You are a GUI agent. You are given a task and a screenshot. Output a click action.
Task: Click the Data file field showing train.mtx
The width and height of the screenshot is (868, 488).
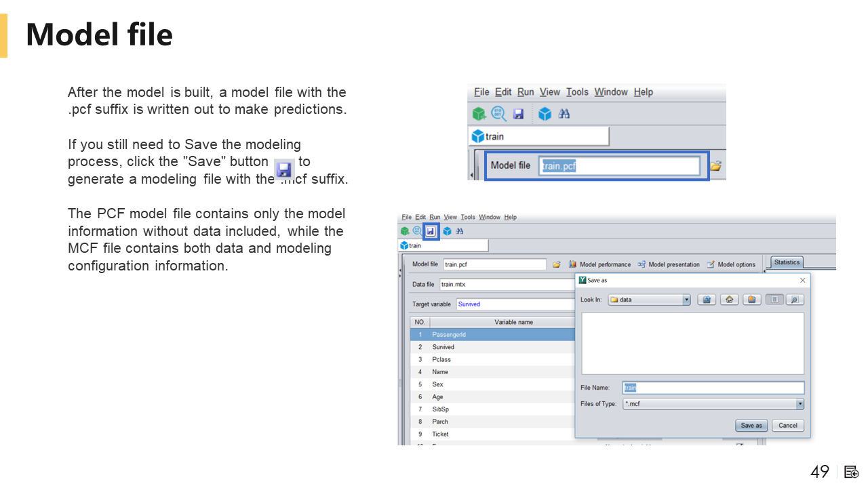tap(507, 285)
